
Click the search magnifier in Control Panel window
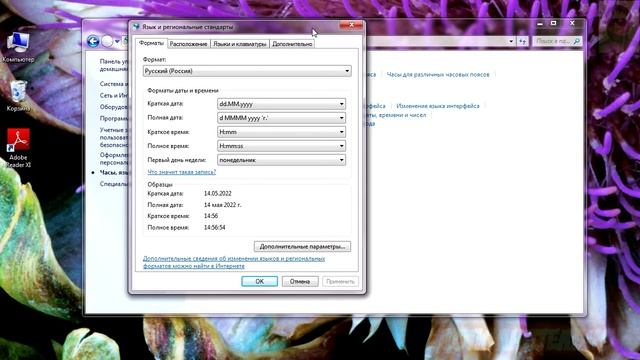tap(576, 41)
